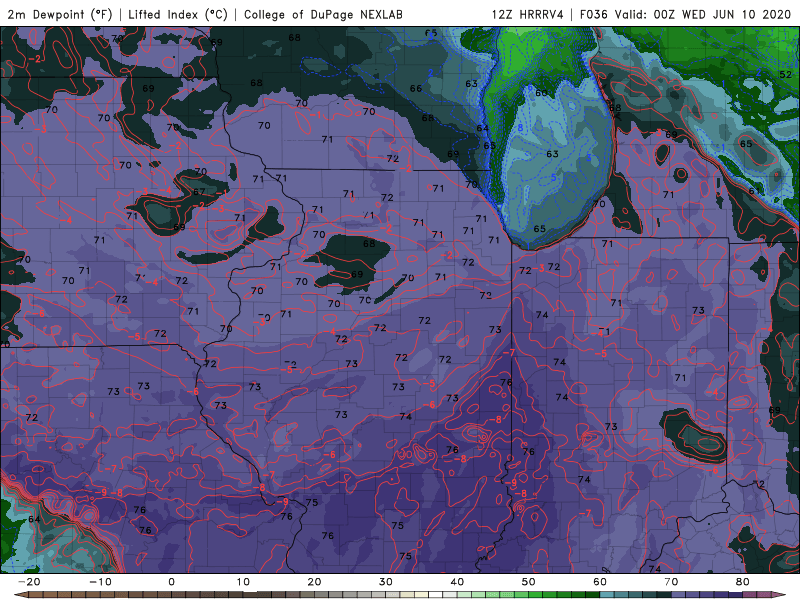Click the 'College of DuPage NEXLAB' header text
The height and width of the screenshot is (600, 800).
323,14
